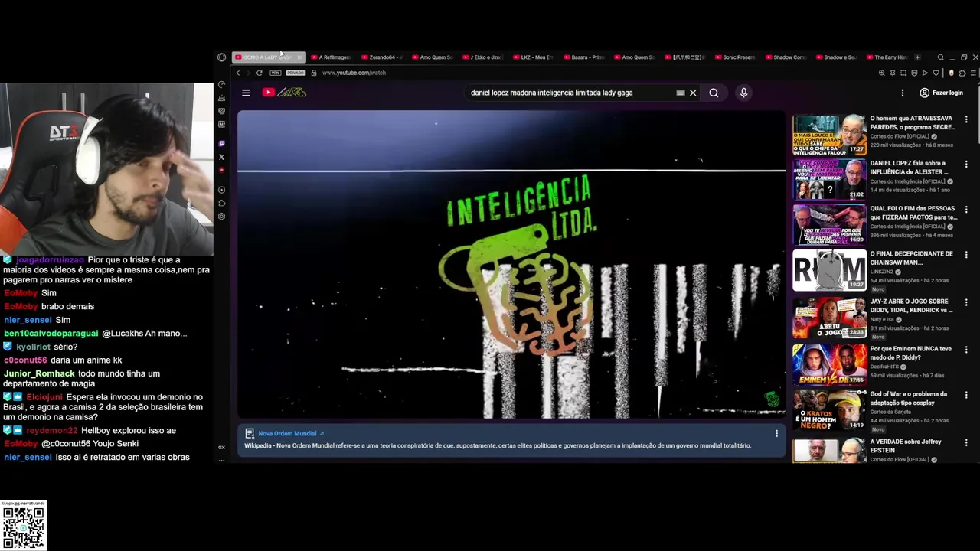Image resolution: width=980 pixels, height=551 pixels.
Task: Click the heart bookmark icon in toolbar
Action: 936,73
